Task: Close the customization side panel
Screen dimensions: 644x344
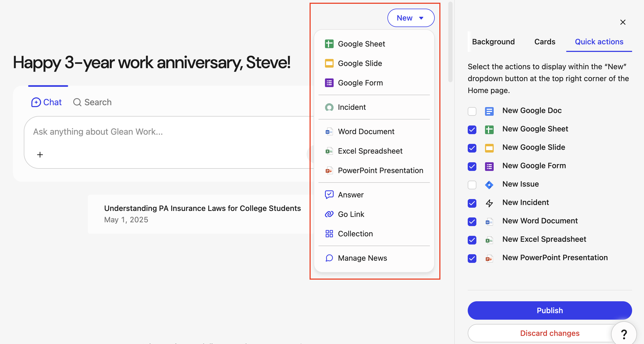Action: [x=623, y=22]
